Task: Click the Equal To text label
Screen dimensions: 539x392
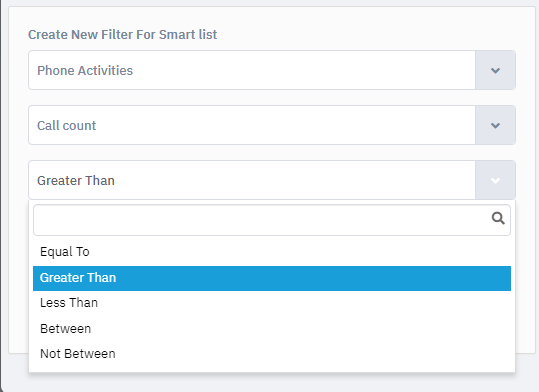Action: coord(65,252)
